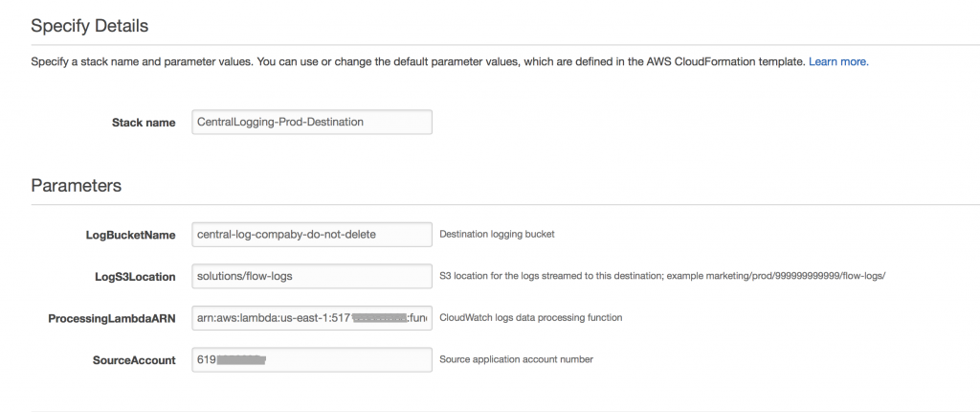The image size is (980, 412).
Task: Click the Stack name label
Action: pos(144,123)
